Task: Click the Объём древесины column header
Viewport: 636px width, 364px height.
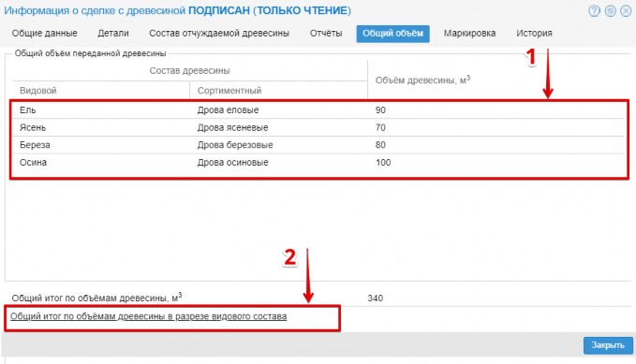Action: [422, 80]
